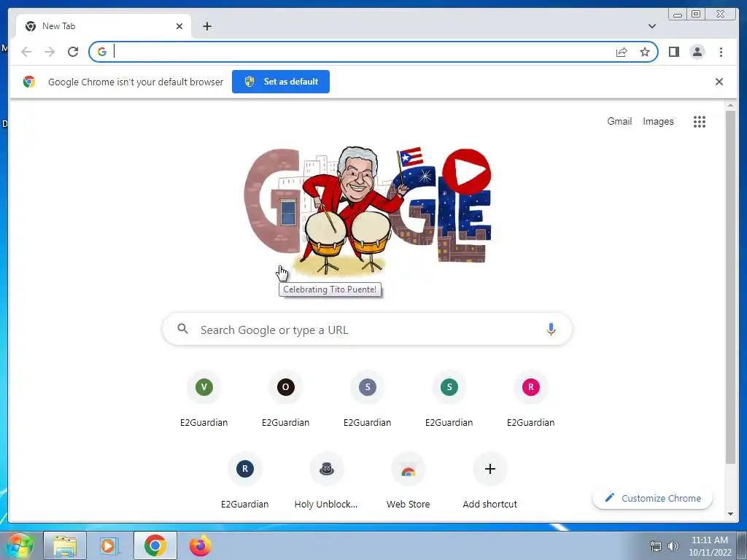
Task: Open the Windows Start menu
Action: pos(19,545)
